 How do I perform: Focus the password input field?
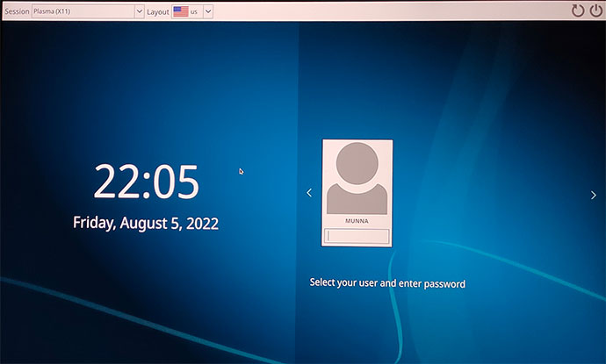click(x=357, y=235)
